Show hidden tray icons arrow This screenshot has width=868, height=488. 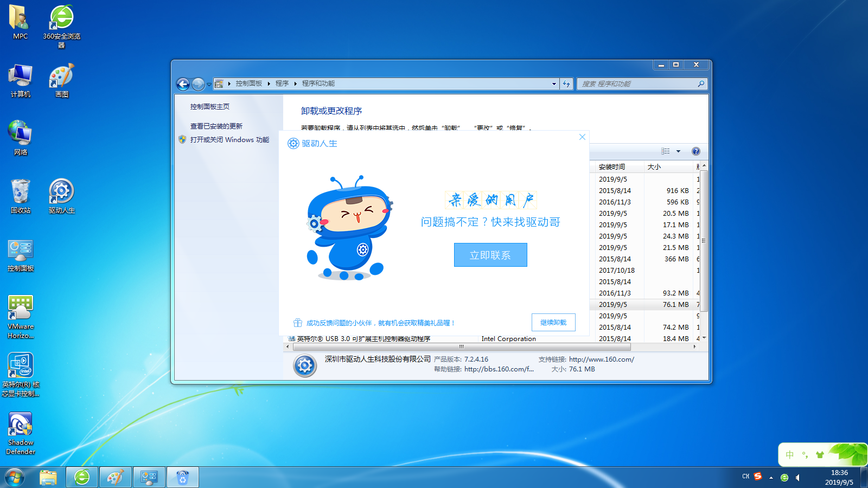771,478
